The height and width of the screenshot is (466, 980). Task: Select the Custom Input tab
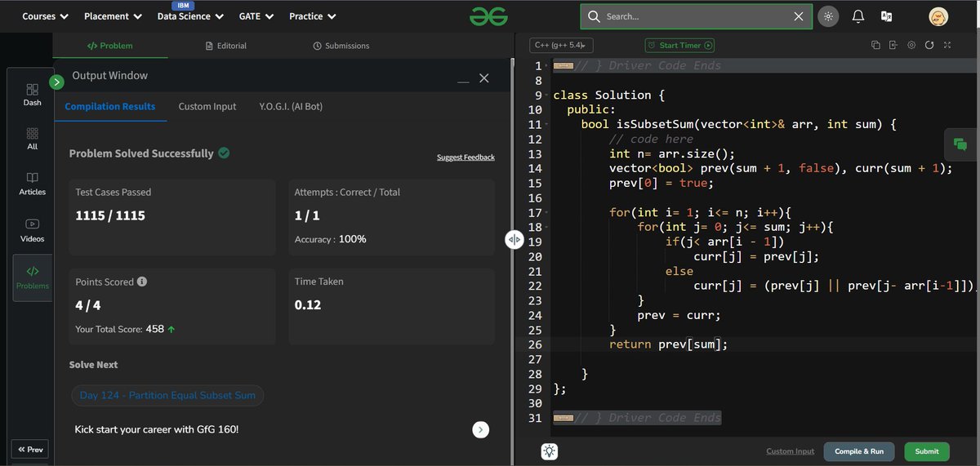tap(207, 106)
